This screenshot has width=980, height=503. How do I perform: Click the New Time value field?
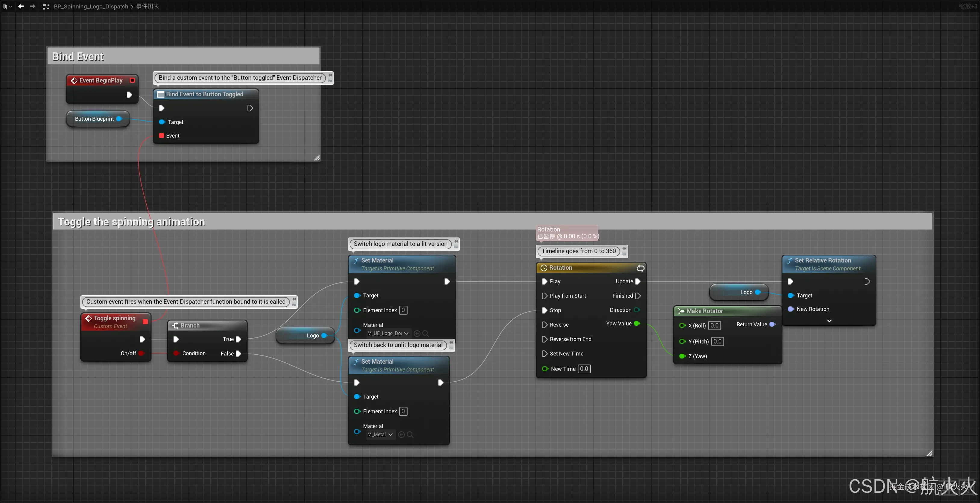point(584,369)
